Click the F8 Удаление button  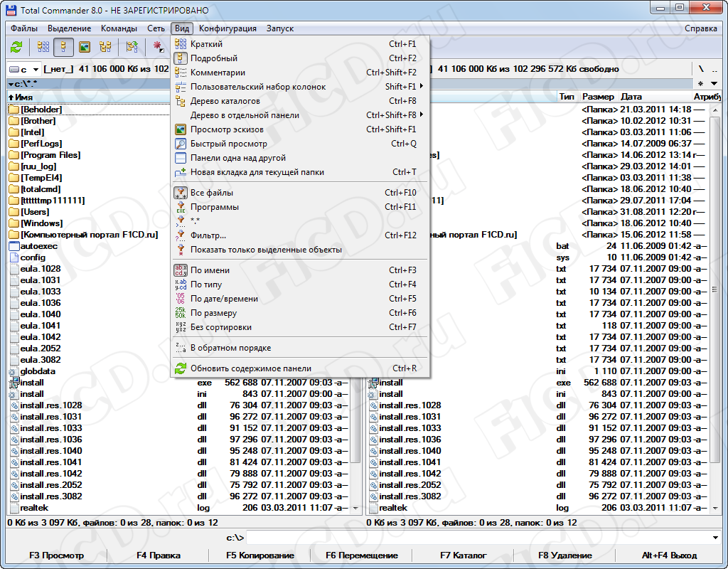(x=565, y=555)
